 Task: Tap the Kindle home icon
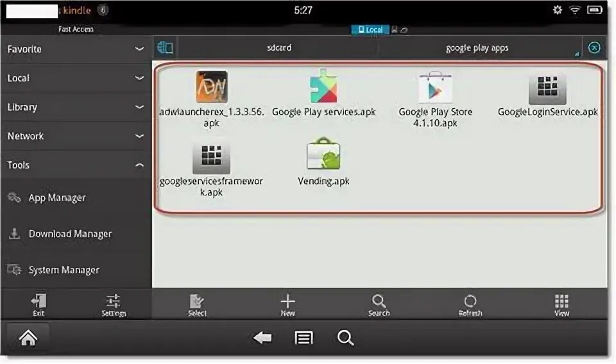28,338
